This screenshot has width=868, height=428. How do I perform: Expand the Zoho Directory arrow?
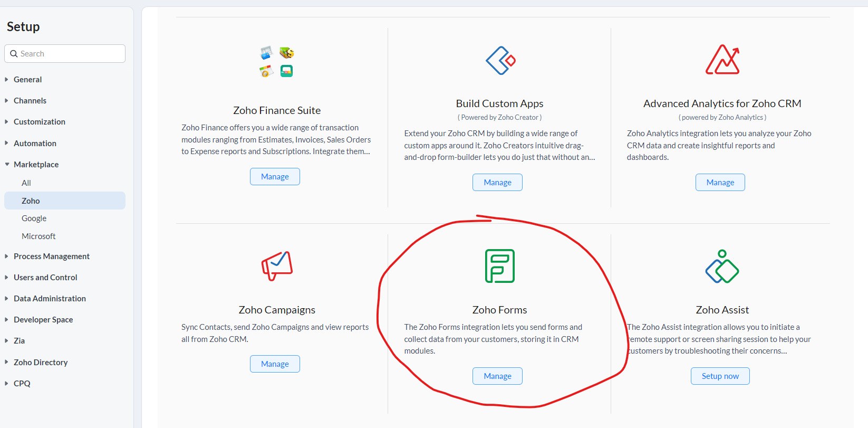pos(7,363)
